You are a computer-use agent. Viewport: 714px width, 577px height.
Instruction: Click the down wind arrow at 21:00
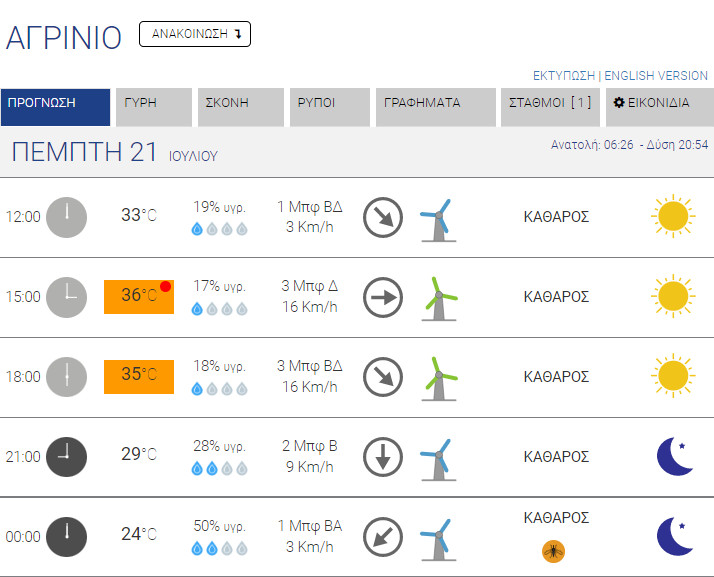tap(382, 457)
